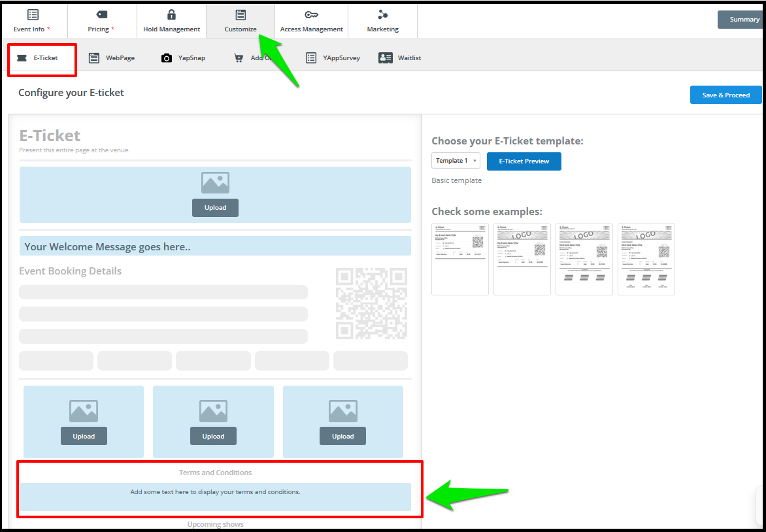
Task: Click Upload in the right sponsor box
Action: pyautogui.click(x=343, y=436)
